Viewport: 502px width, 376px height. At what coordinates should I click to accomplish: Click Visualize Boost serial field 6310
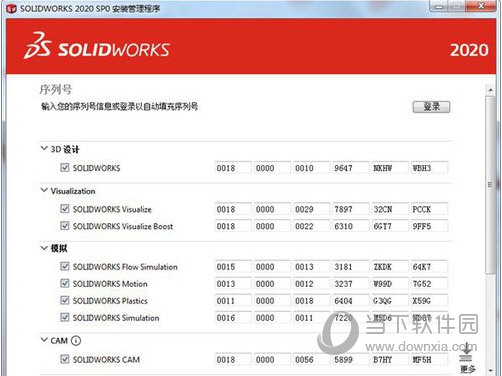(x=351, y=226)
